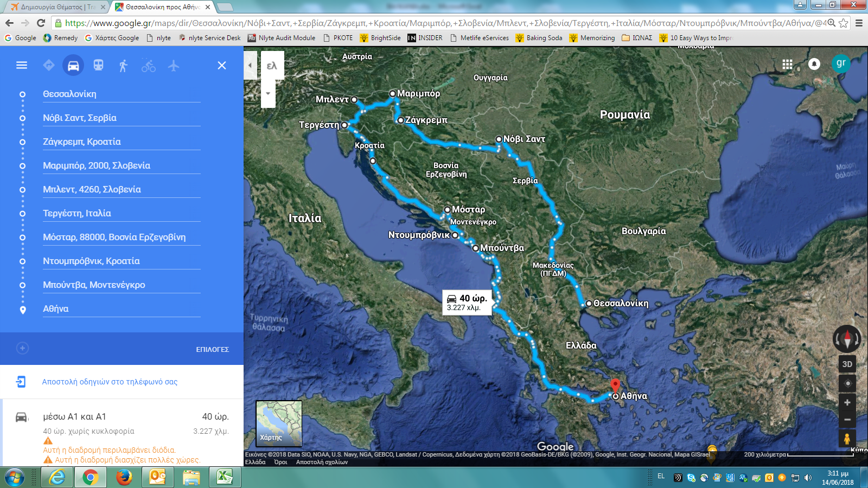Click the Τεργέστη, Ιταλία destination field

pos(122,213)
